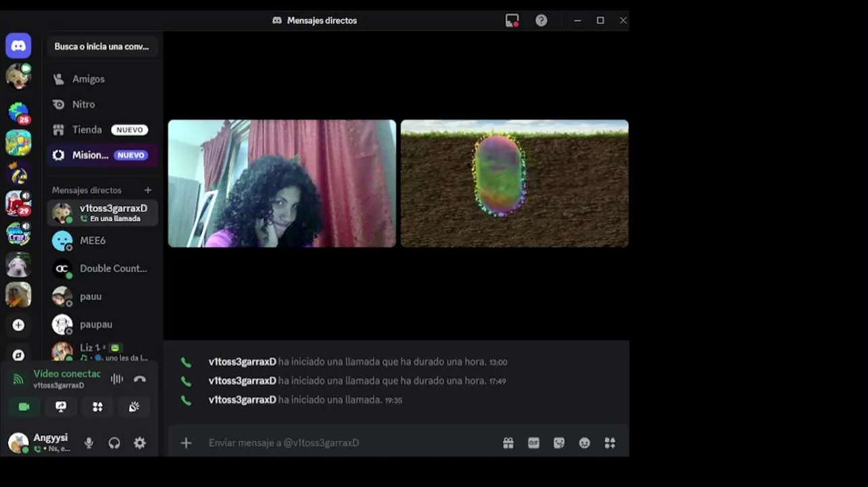The width and height of the screenshot is (868, 487).
Task: Open the Tienda shop page
Action: [103, 130]
